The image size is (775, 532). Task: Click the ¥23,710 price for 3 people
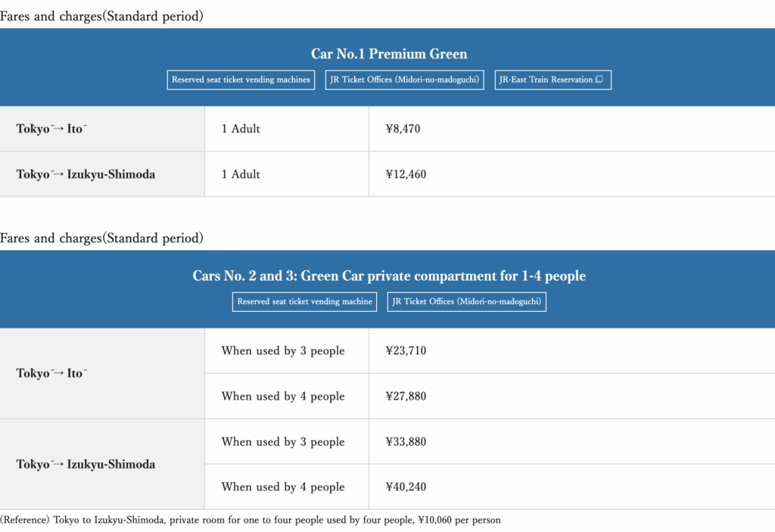tap(406, 350)
